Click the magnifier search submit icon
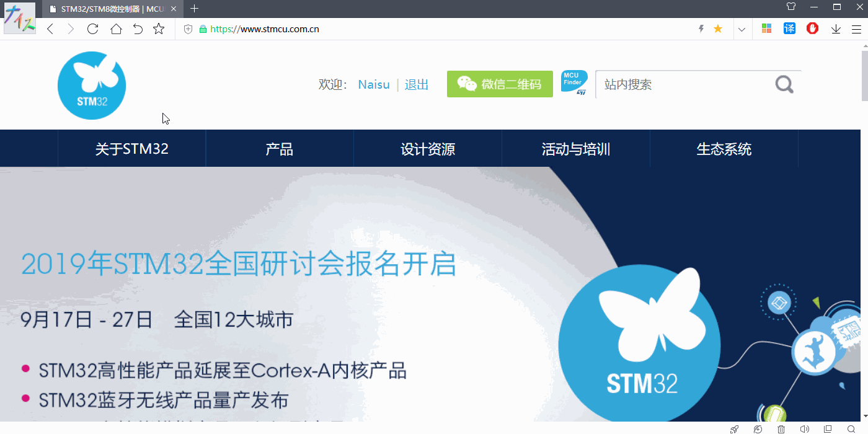 [784, 84]
